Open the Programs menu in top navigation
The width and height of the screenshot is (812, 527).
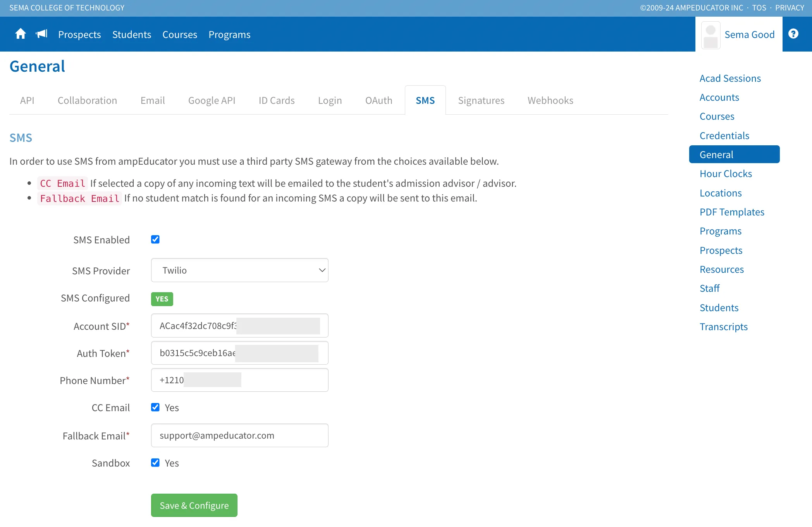coord(229,34)
